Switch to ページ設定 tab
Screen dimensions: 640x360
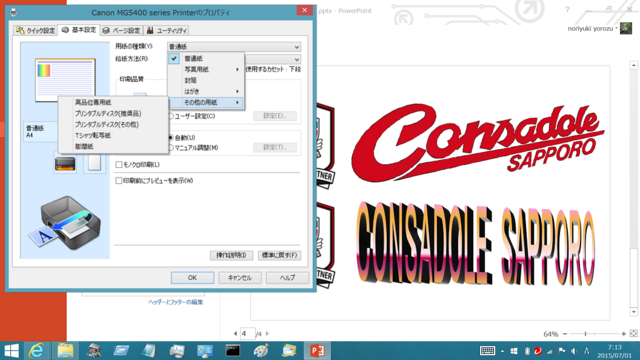[121, 31]
